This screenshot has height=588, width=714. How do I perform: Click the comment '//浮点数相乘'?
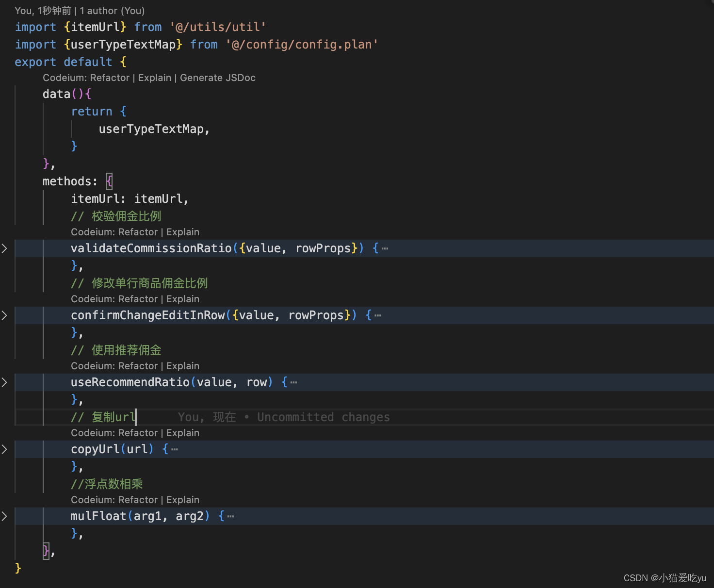tap(107, 484)
